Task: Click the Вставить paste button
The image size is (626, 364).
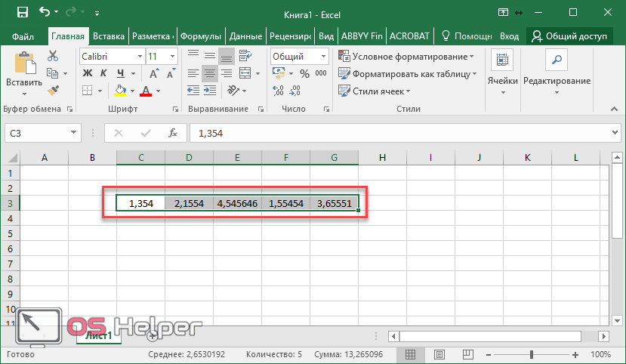Action: tap(23, 72)
